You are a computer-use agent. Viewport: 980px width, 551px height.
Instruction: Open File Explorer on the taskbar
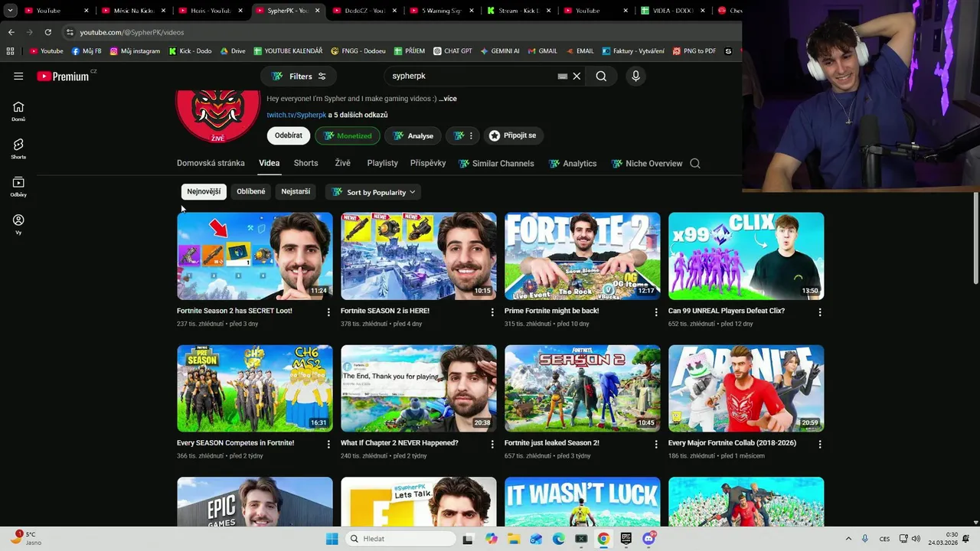(514, 539)
